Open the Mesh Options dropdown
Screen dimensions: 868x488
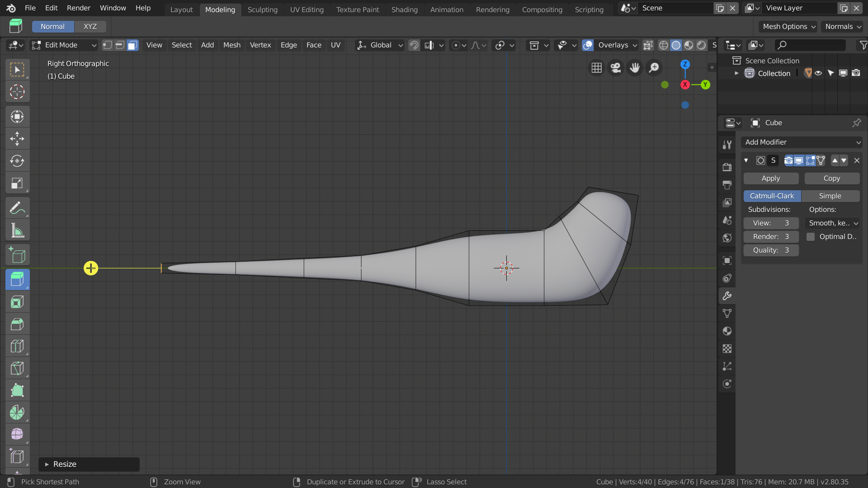pos(788,27)
